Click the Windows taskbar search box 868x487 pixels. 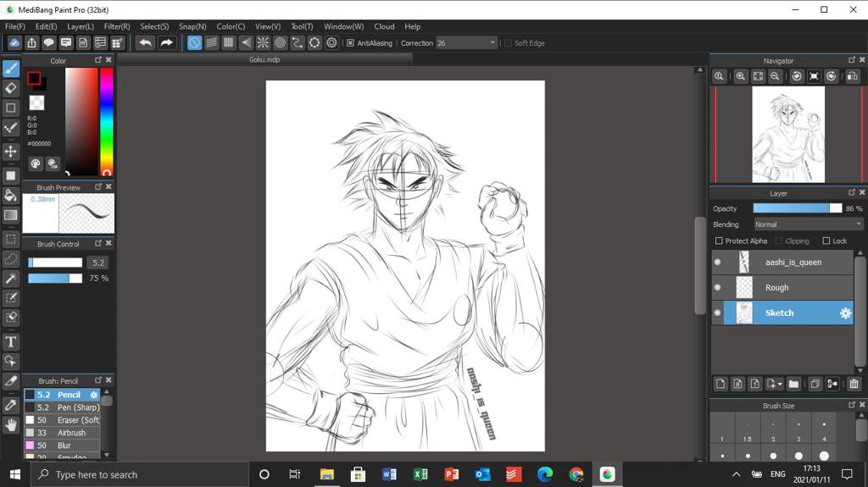pos(138,474)
